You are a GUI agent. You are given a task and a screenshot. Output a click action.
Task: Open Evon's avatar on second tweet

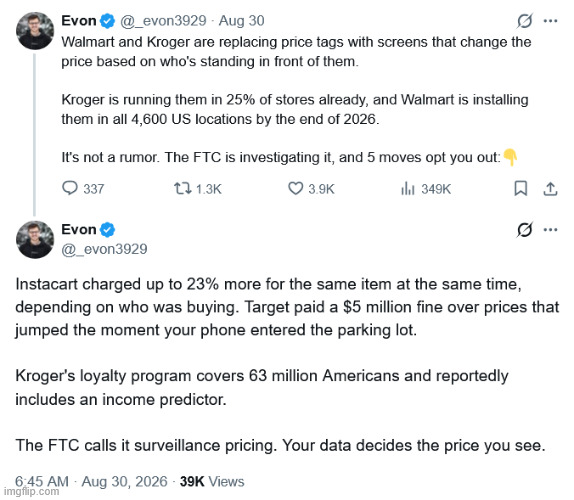coord(35,240)
